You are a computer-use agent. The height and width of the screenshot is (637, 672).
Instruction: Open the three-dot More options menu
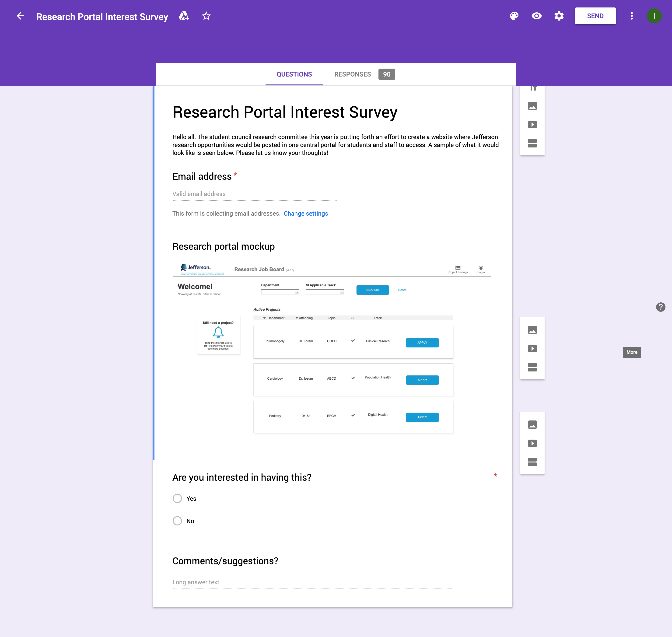(632, 16)
